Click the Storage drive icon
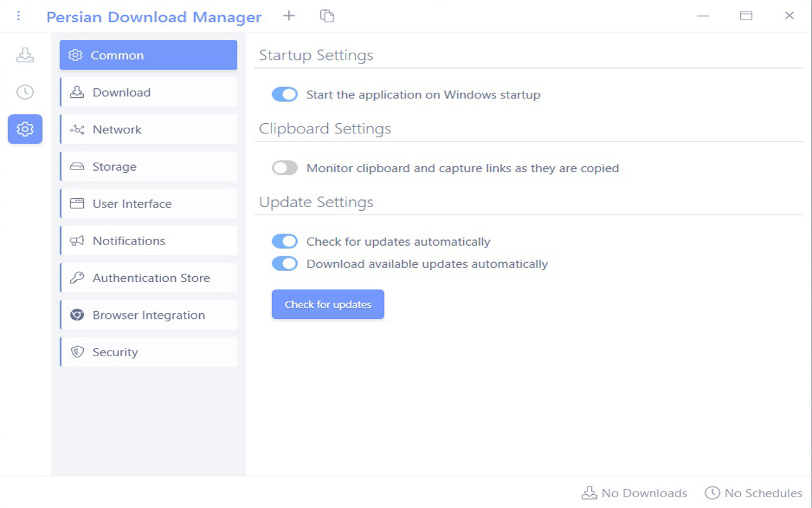Image resolution: width=812 pixels, height=508 pixels. (77, 166)
